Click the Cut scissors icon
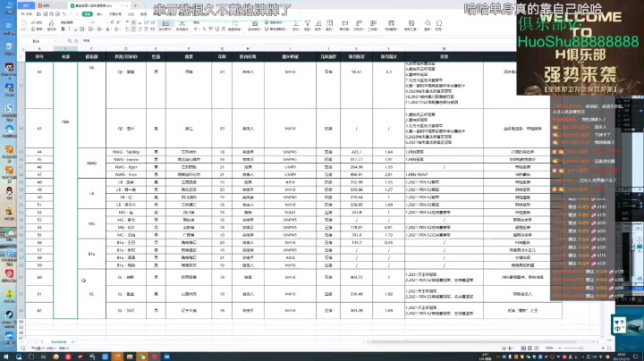The image size is (644, 361). click(x=33, y=22)
